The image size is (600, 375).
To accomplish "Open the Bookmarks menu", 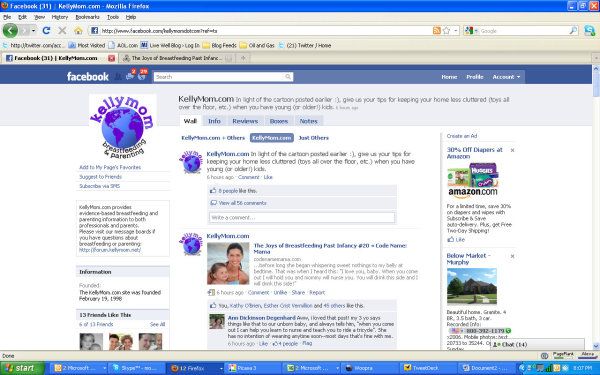I will tap(87, 17).
